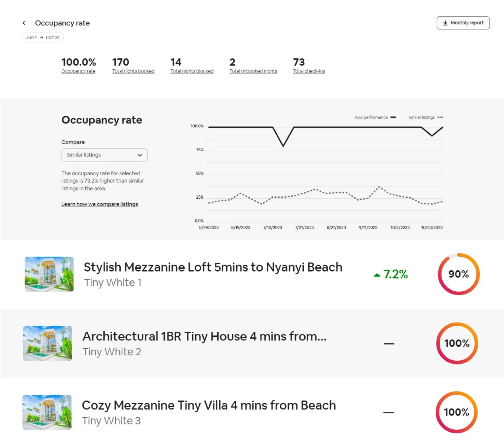Open the Jun 1 to Oct 31 date range picker

tap(43, 38)
